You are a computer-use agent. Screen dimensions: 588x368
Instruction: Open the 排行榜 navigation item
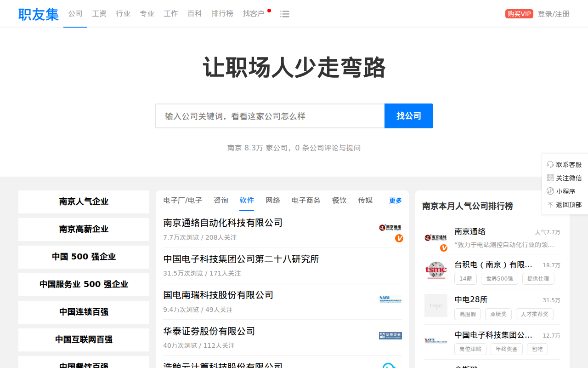click(222, 14)
